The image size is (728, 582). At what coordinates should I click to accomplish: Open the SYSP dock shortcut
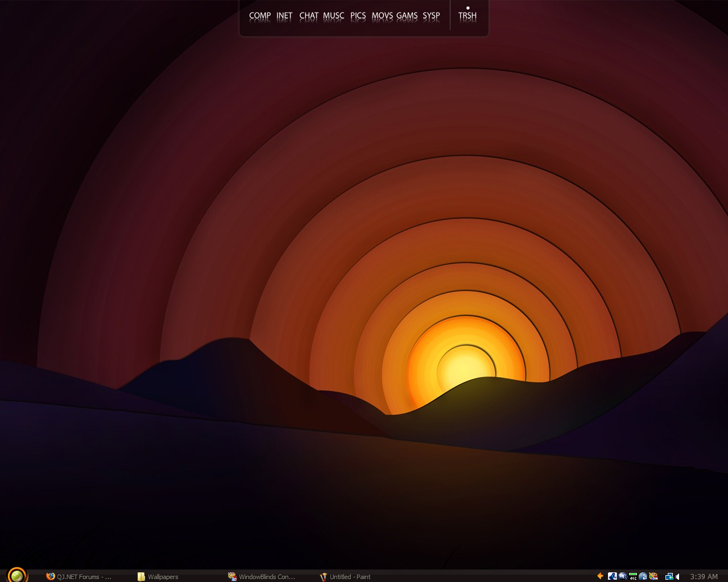pos(431,16)
